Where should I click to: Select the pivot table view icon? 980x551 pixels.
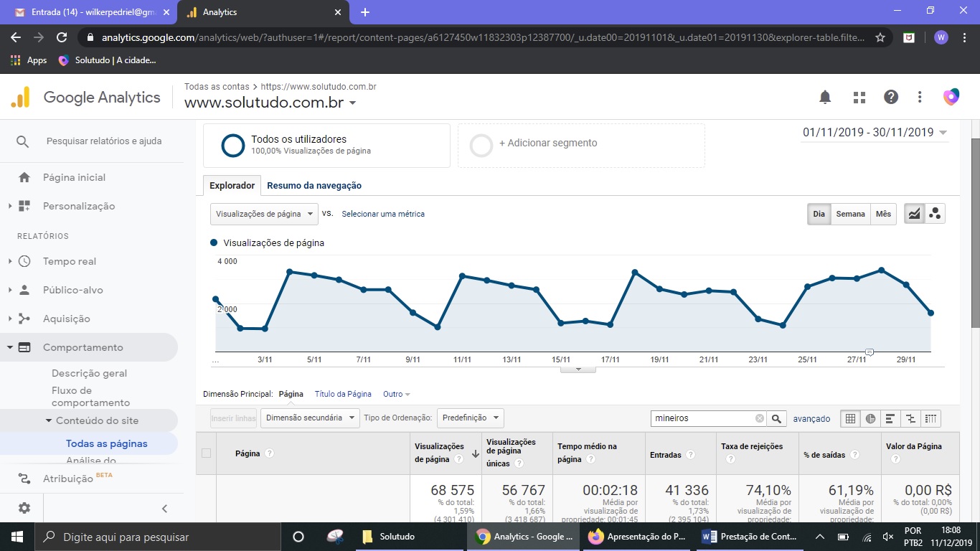(x=930, y=418)
